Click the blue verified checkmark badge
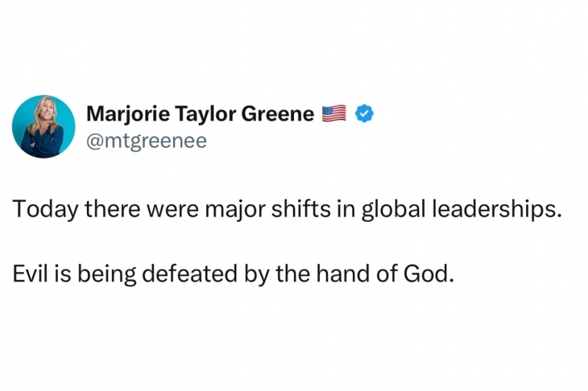 click(x=365, y=114)
